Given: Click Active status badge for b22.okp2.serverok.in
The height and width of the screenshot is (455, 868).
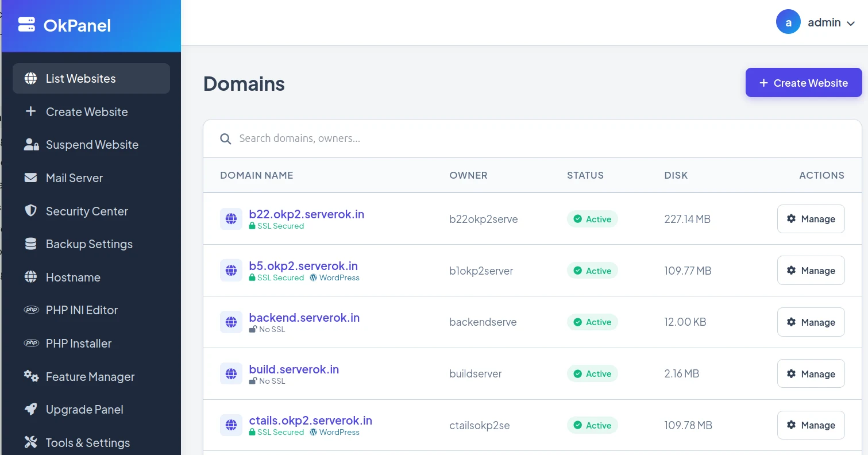Looking at the screenshot, I should coord(592,219).
